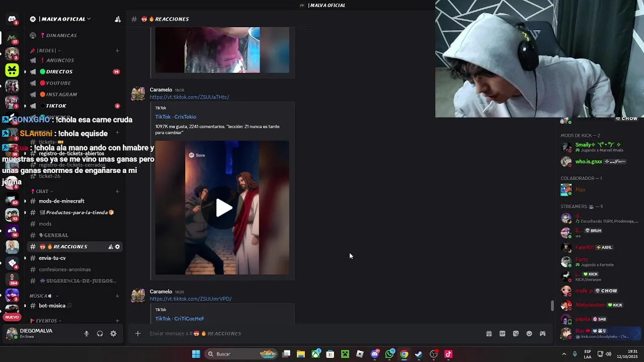The height and width of the screenshot is (362, 644).
Task: Open REACCIONES channel settings gear
Action: point(118,247)
